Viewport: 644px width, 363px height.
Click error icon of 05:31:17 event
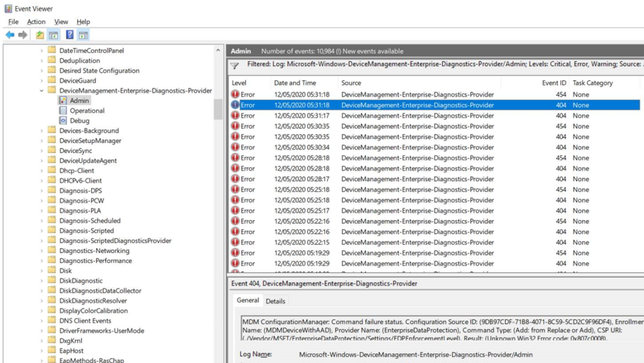(235, 115)
